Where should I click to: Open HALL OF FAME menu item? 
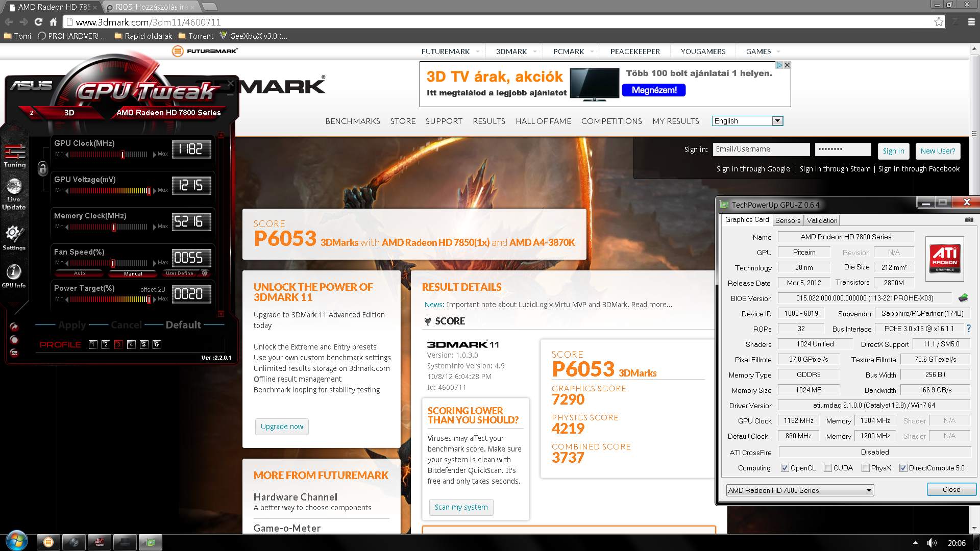tap(543, 121)
